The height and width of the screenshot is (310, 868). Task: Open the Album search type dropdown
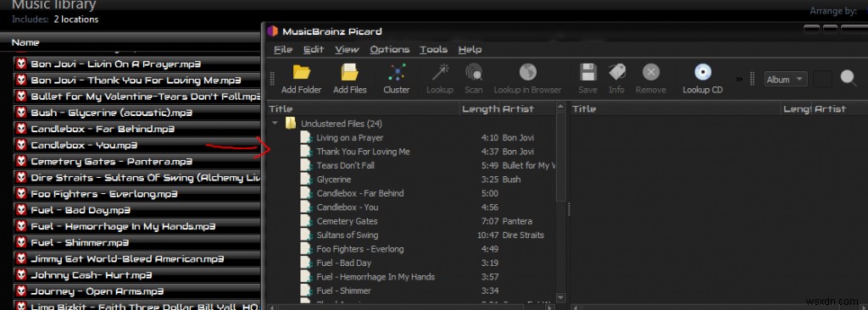pyautogui.click(x=786, y=79)
